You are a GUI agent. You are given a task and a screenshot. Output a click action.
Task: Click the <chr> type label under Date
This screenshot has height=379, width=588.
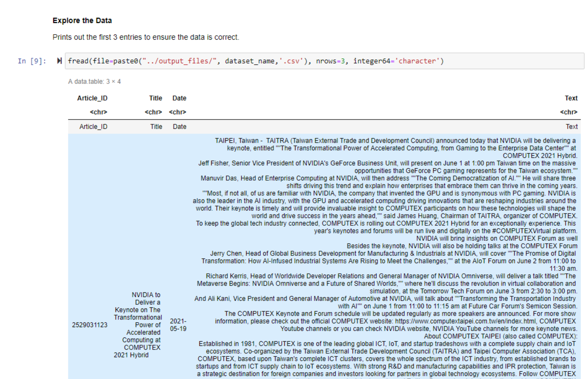(177, 112)
